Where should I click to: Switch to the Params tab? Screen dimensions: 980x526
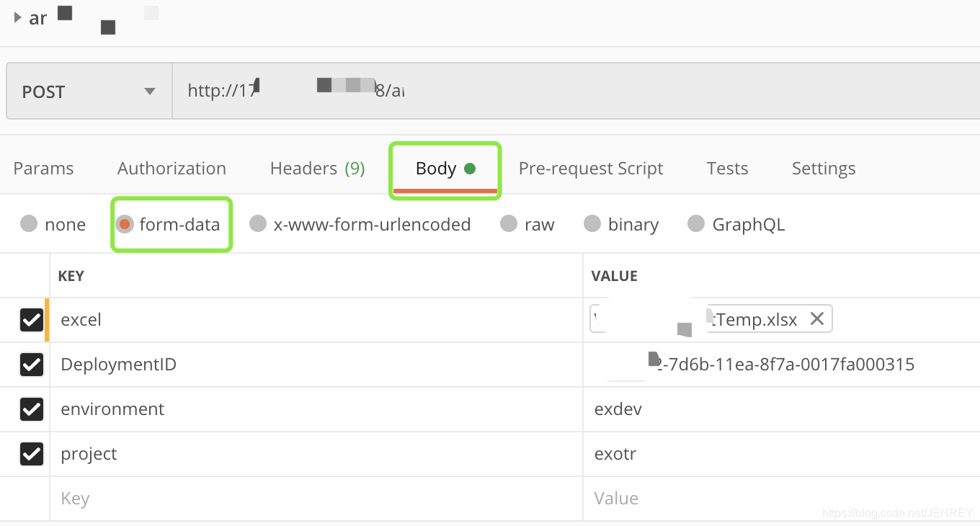click(43, 169)
